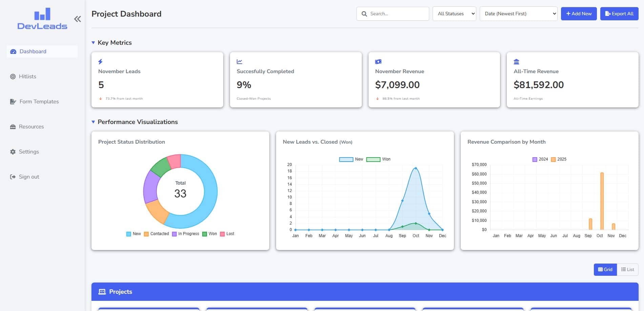This screenshot has height=311, width=644.
Task: Click the Add New button
Action: [579, 14]
